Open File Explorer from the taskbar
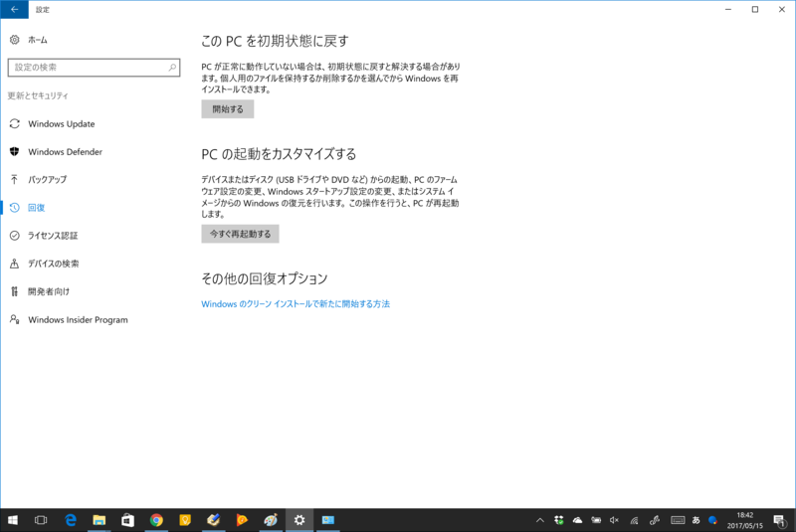The width and height of the screenshot is (796, 532). point(99,520)
